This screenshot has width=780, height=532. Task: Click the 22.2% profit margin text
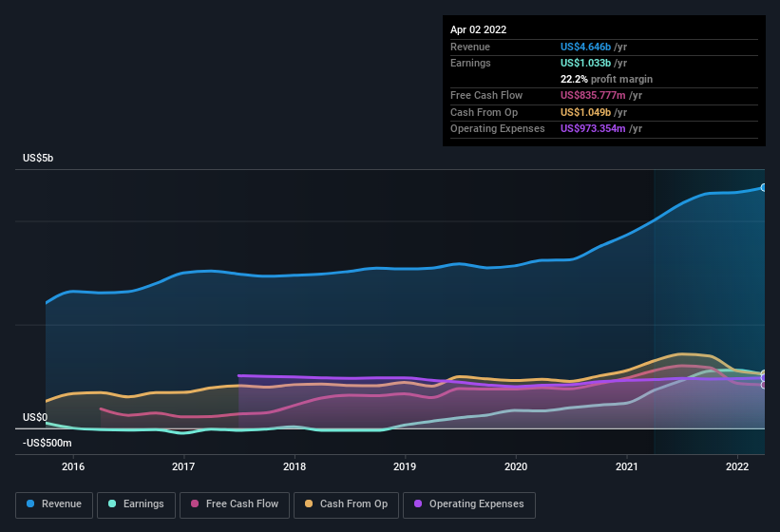(x=606, y=79)
